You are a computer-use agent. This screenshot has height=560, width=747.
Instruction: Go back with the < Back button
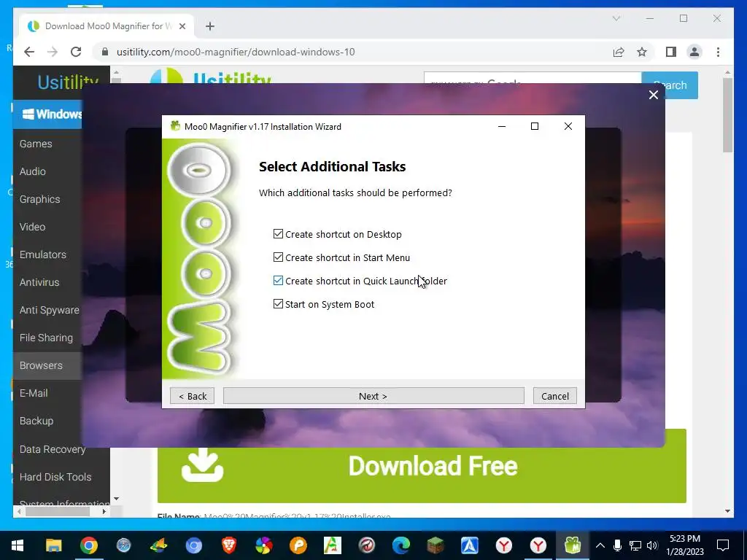[x=193, y=396]
